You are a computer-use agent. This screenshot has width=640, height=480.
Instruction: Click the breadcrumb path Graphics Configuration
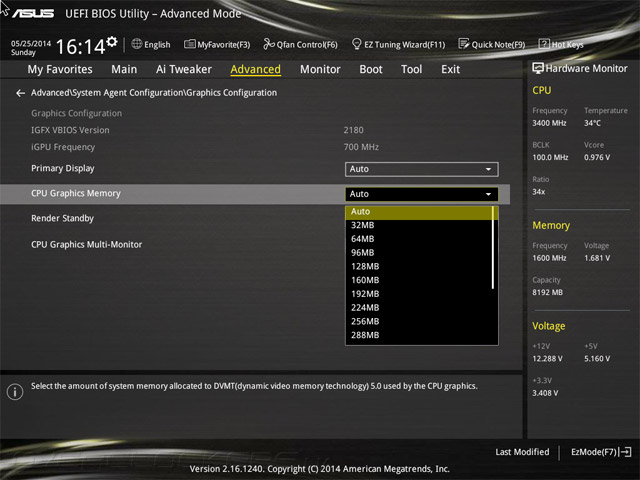[154, 93]
